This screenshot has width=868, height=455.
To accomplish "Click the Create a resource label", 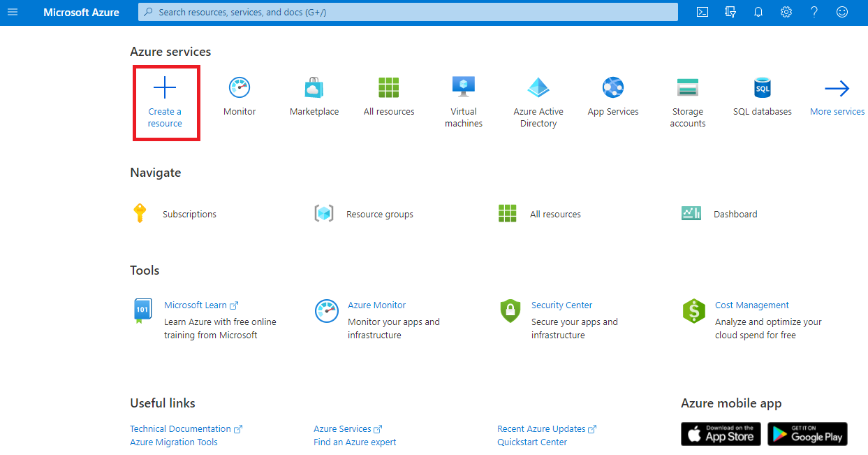I will point(165,117).
